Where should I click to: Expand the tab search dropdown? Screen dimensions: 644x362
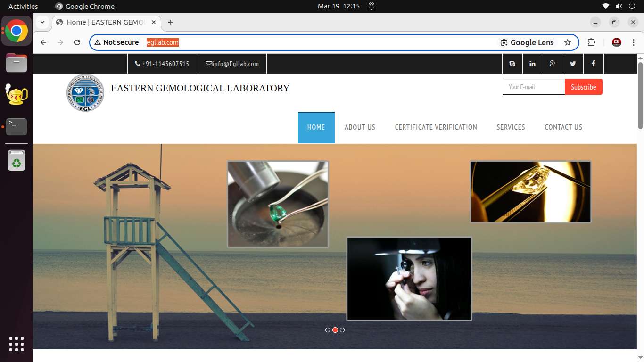tap(42, 22)
